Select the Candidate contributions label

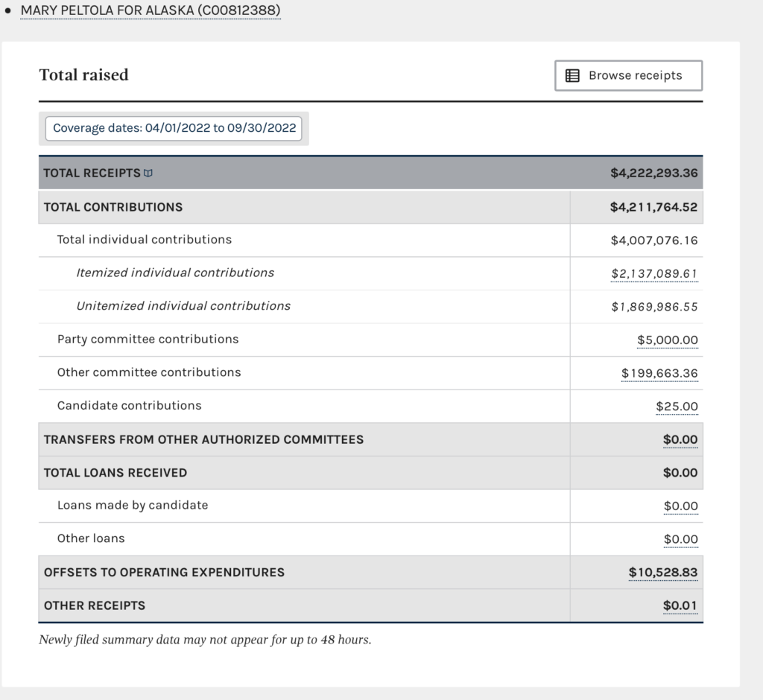tap(129, 405)
